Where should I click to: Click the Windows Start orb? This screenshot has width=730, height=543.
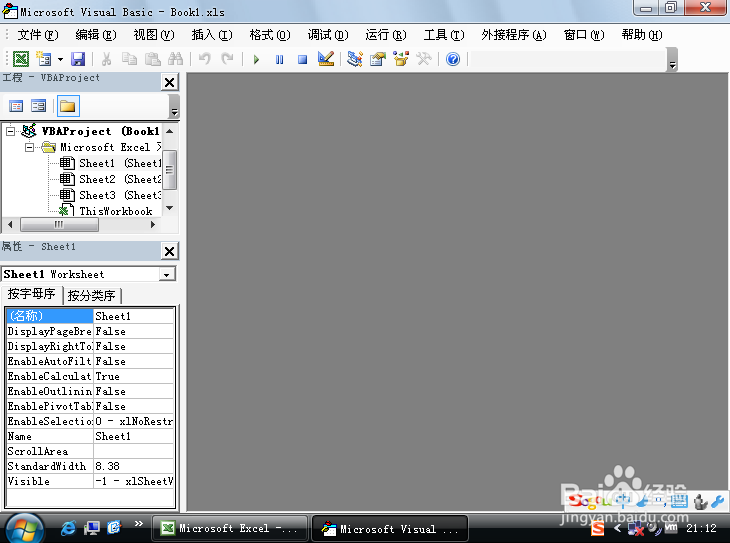pos(24,529)
